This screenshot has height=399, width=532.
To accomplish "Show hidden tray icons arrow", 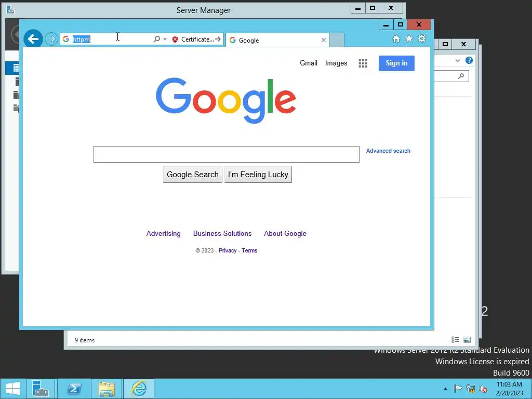I will click(x=445, y=389).
